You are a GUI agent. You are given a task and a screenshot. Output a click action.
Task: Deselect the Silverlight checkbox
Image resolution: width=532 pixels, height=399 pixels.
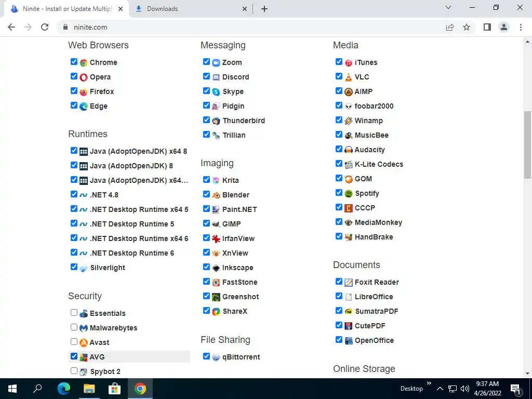(x=74, y=267)
